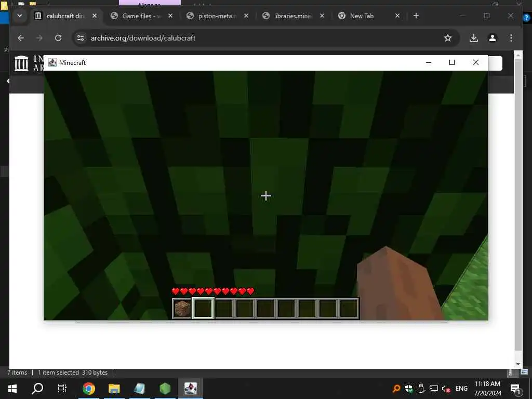Screen dimensions: 532x399
Task: Maximize the Minecraft window
Action: point(452,62)
